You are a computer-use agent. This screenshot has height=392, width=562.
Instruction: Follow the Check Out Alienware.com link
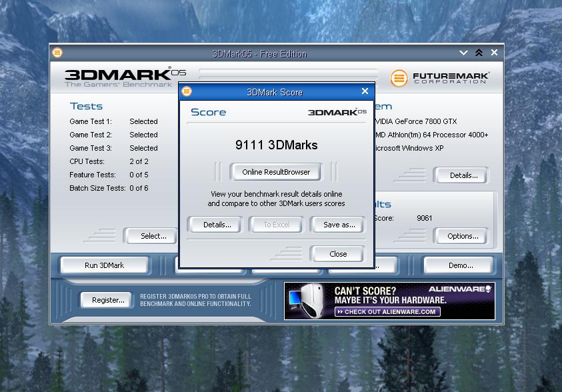click(x=387, y=312)
